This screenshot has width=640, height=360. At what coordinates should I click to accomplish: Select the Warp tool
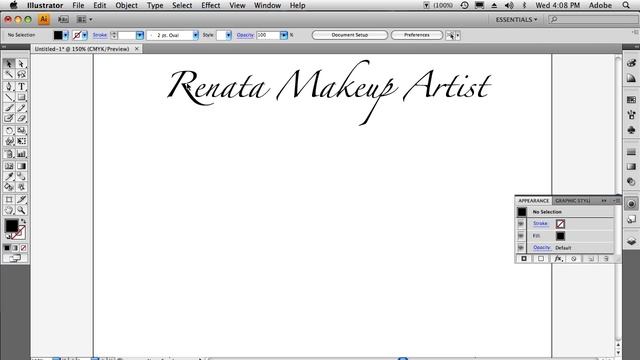pos(9,141)
